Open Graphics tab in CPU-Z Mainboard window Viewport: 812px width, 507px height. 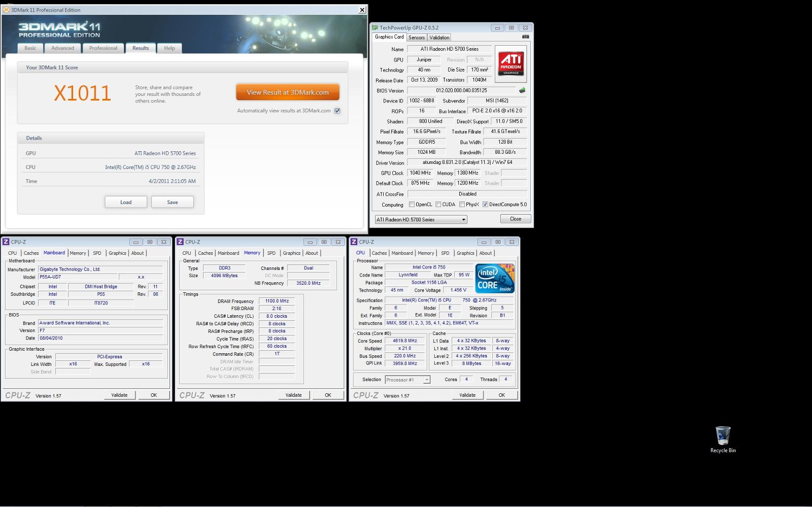coord(117,253)
